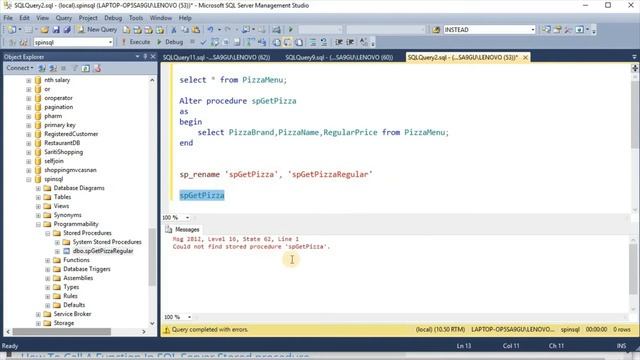Click the Save disk icon
This screenshot has width=640, height=360.
pyautogui.click(x=56, y=30)
